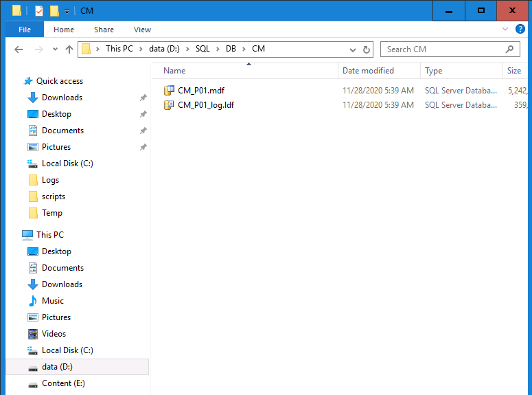Click the type cell of CM_P01_log.ldf
532x395 pixels.
click(461, 105)
